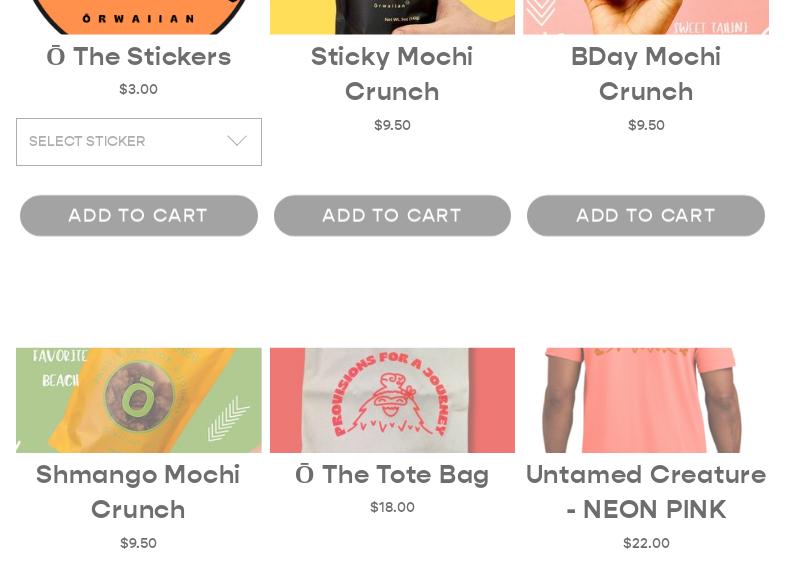Add Ō The Stickers to cart
The width and height of the screenshot is (785, 566).
coord(138,216)
